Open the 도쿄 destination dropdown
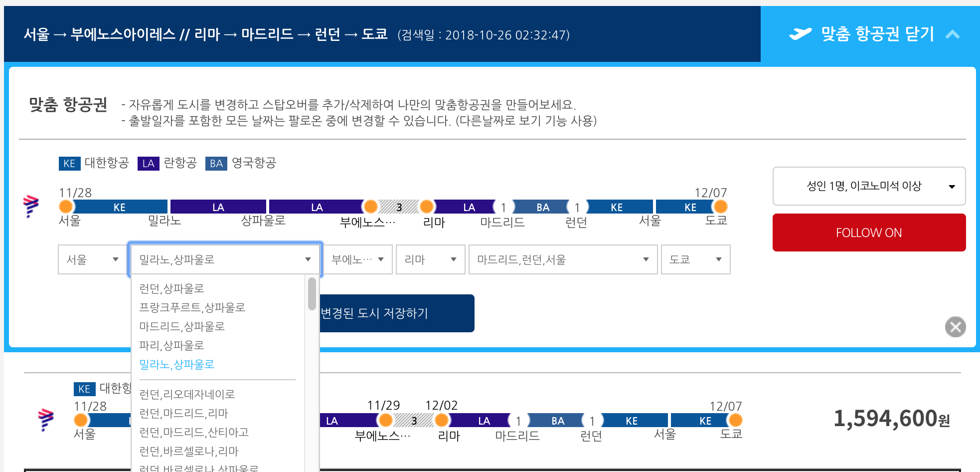 (695, 259)
